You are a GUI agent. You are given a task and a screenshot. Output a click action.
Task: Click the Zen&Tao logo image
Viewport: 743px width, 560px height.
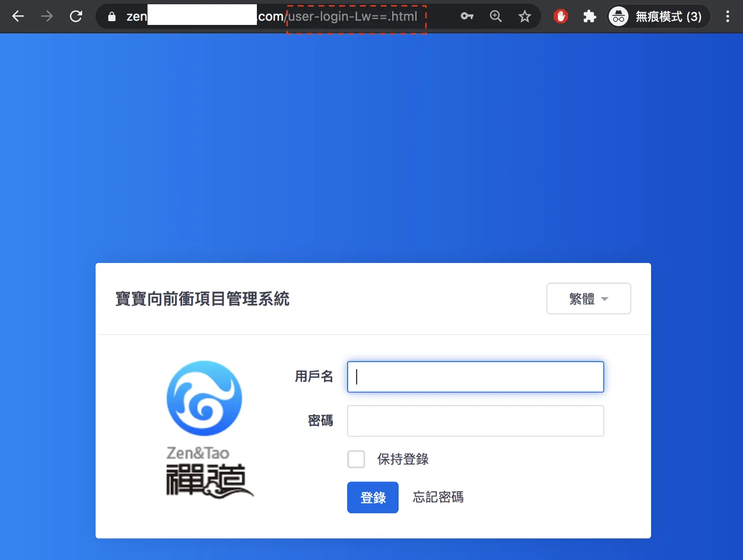pyautogui.click(x=210, y=429)
